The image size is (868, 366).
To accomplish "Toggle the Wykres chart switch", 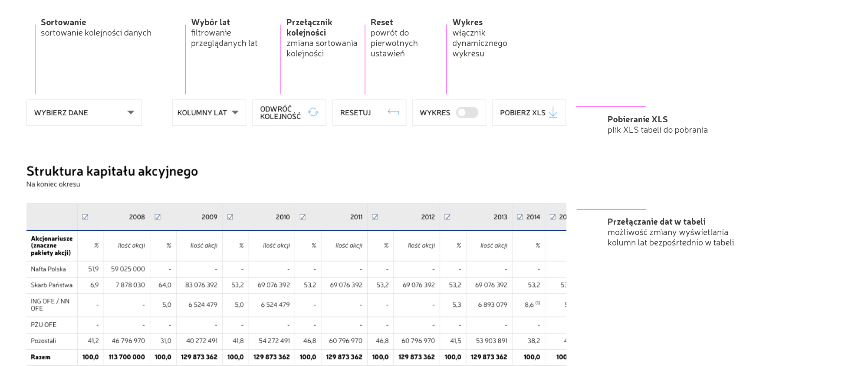I will tap(467, 113).
